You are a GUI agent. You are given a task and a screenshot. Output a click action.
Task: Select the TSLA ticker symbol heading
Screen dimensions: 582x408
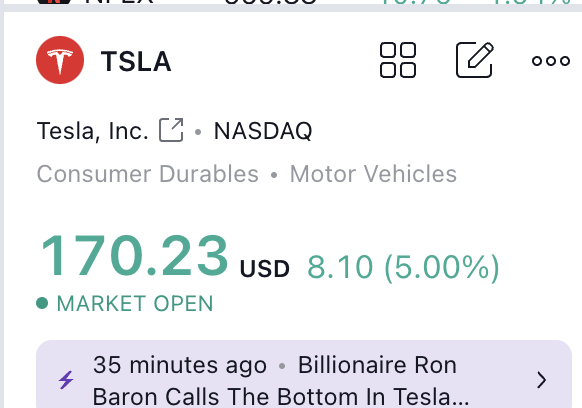[136, 61]
